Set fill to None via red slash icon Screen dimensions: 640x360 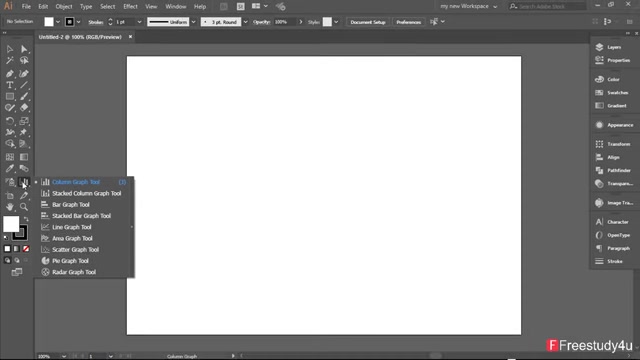point(26,249)
